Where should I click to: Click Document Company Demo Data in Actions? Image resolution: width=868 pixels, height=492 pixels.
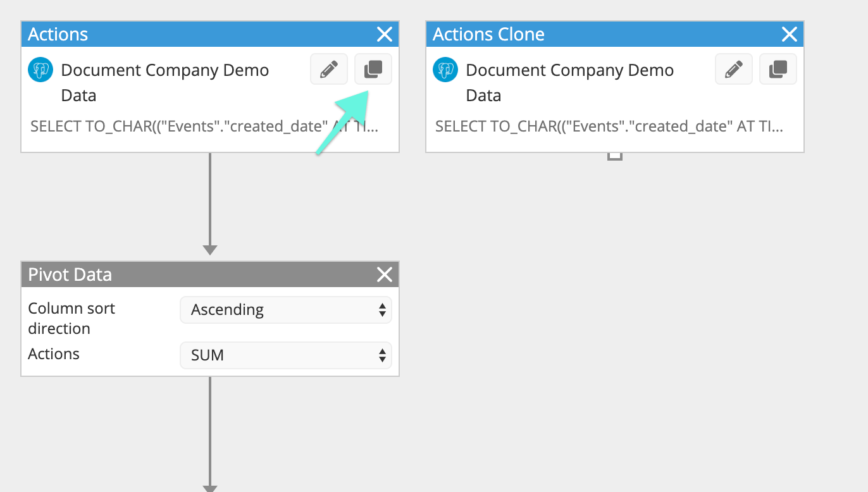[x=165, y=83]
